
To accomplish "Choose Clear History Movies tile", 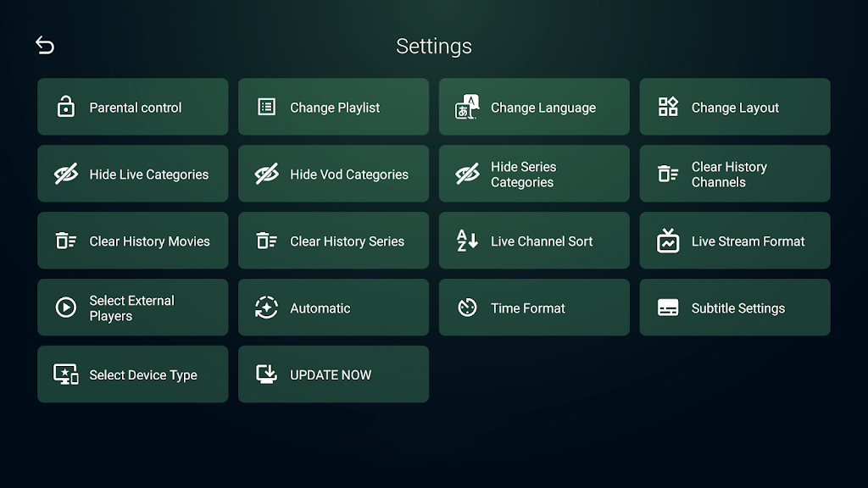I will coord(133,241).
